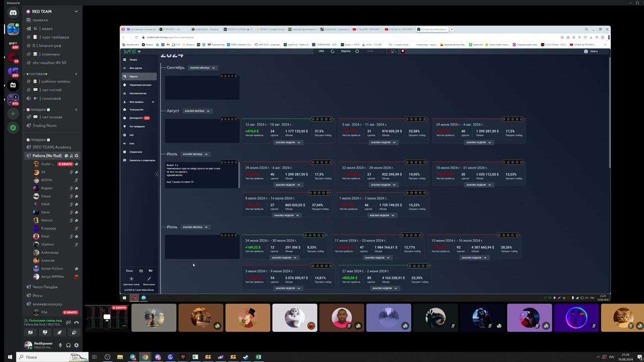This screenshot has height=362, width=644.
Task: Add channel to ГОСТЕВАЯ with plus
Action: [76, 74]
